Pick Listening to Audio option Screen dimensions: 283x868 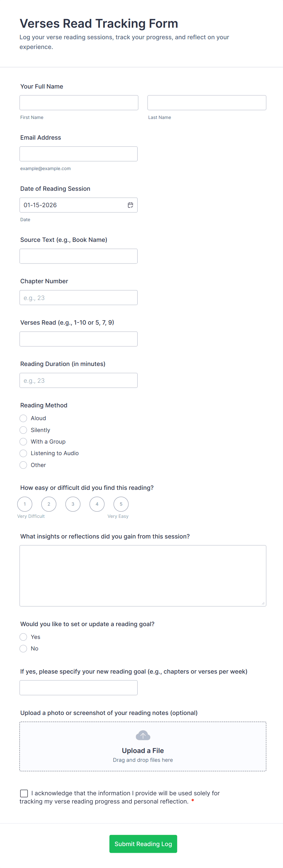23,453
